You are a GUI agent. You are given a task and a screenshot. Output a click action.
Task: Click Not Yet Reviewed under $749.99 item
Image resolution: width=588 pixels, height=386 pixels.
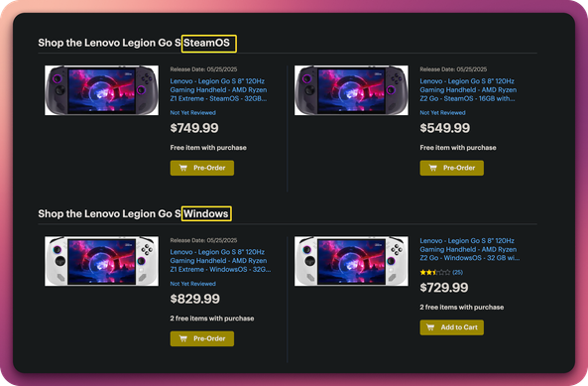(192, 112)
